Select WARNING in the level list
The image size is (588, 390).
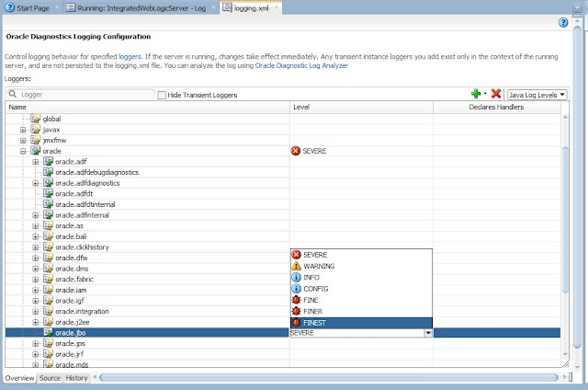[x=361, y=266]
